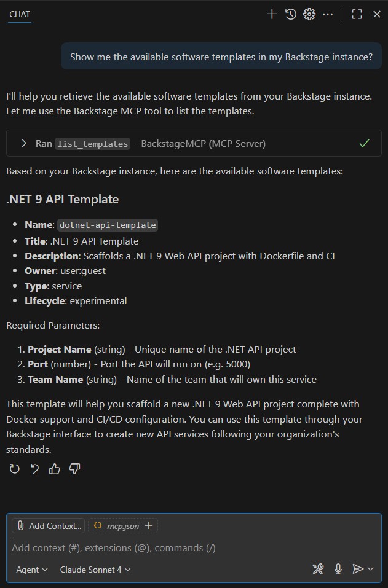Mark the response as helpful thumbs up
This screenshot has height=588, width=388.
[55, 469]
